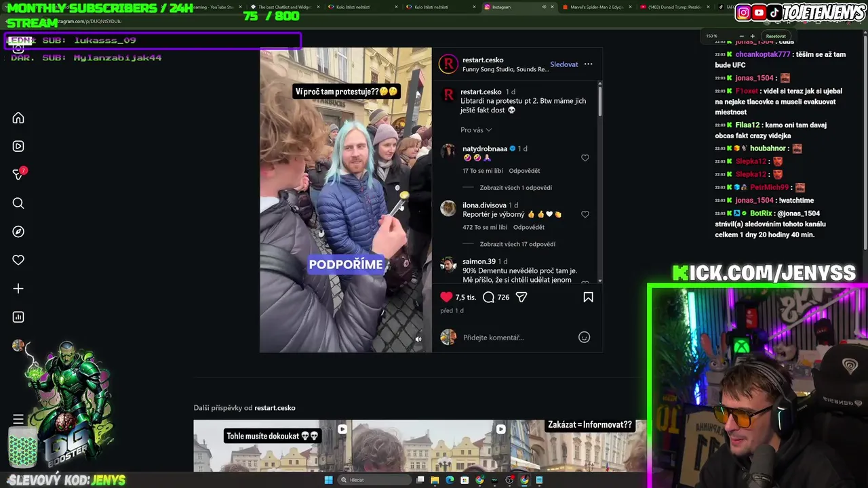The image size is (868, 488).
Task: Click the Hledat taskbar search box
Action: click(x=375, y=480)
